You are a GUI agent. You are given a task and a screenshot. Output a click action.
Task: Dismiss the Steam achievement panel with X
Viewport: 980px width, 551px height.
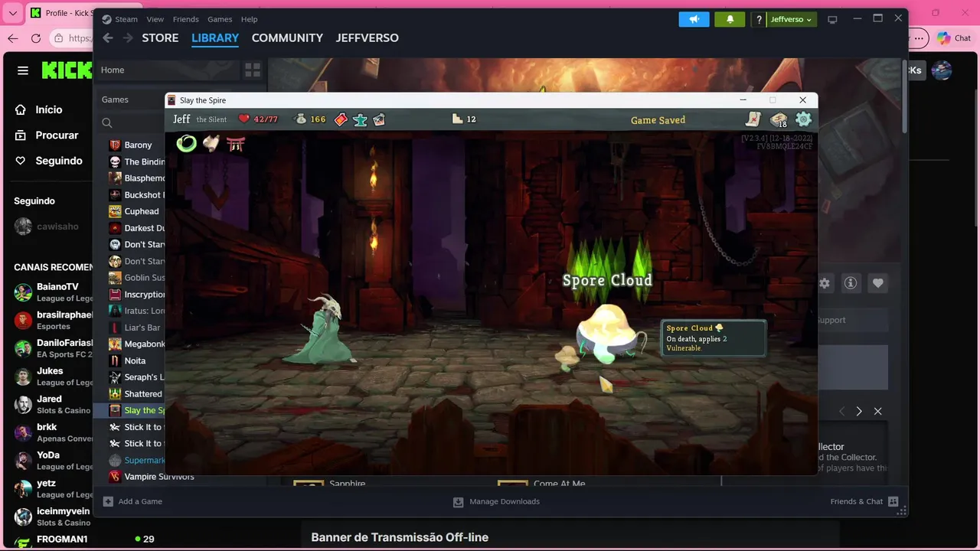(x=878, y=411)
